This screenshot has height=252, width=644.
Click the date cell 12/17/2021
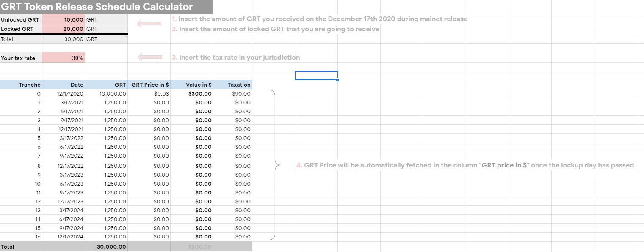click(64, 129)
